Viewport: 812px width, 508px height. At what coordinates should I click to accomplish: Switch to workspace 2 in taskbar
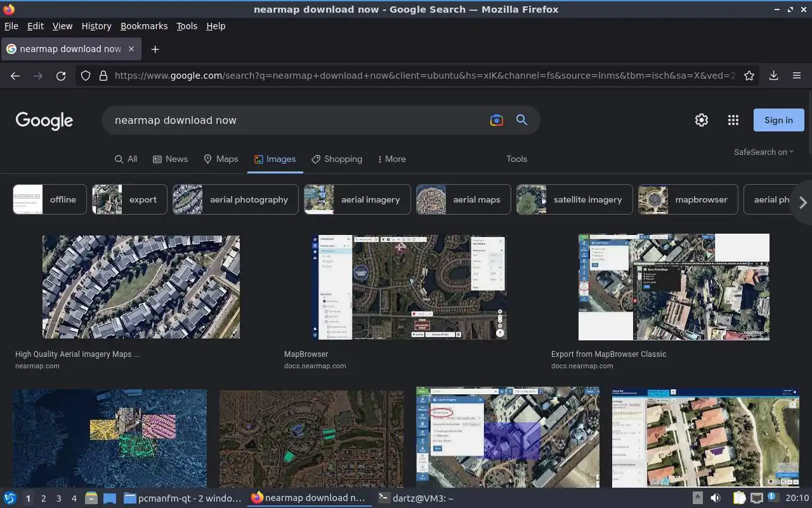click(x=43, y=498)
